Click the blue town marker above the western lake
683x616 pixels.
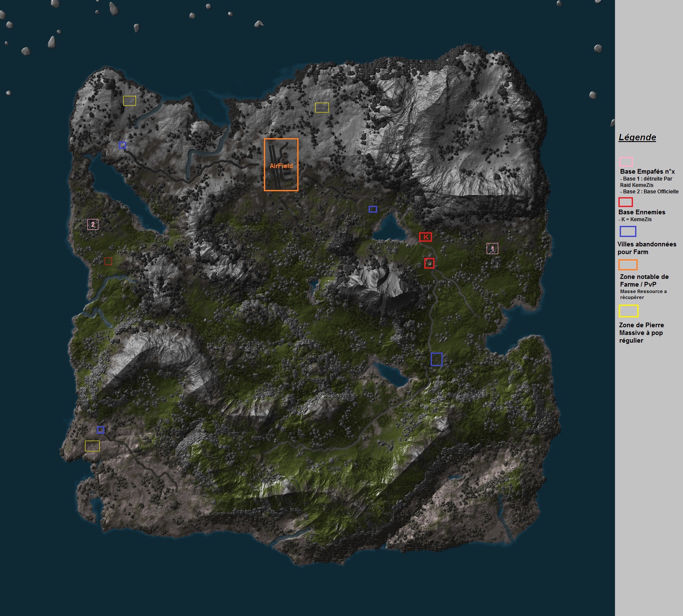pyautogui.click(x=123, y=145)
